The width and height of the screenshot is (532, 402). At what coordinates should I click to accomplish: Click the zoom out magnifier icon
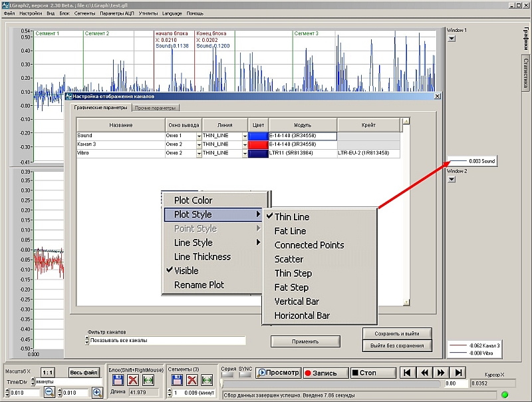tap(49, 393)
